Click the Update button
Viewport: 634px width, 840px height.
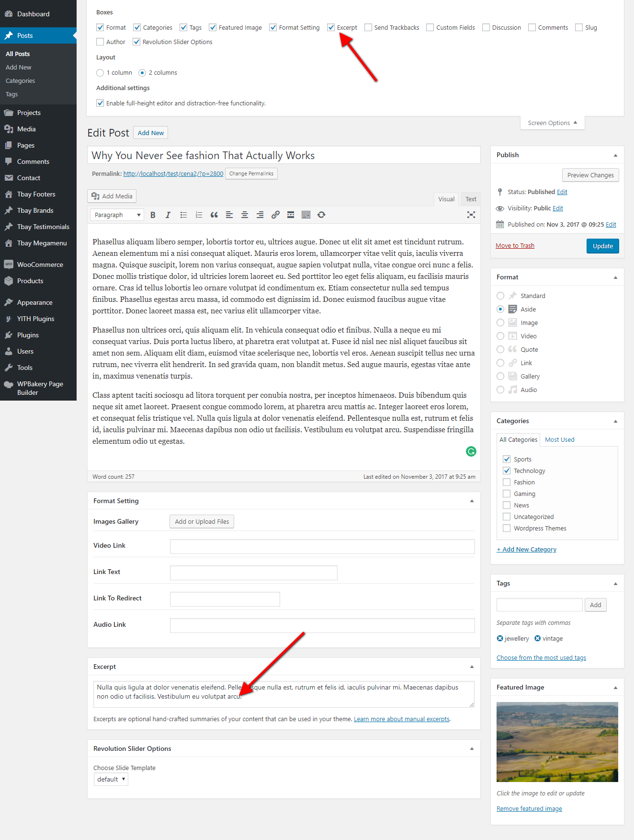coord(602,246)
